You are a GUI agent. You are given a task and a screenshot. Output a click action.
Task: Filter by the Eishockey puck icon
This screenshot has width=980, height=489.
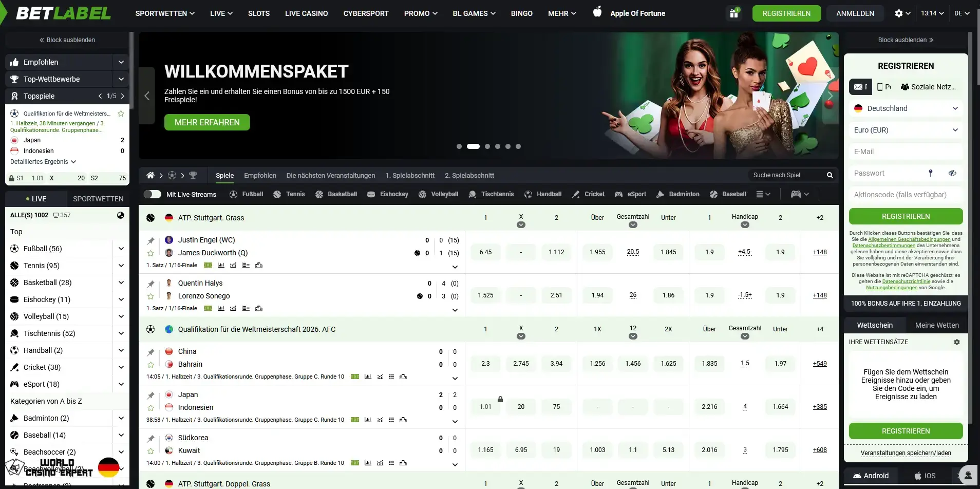coord(371,194)
